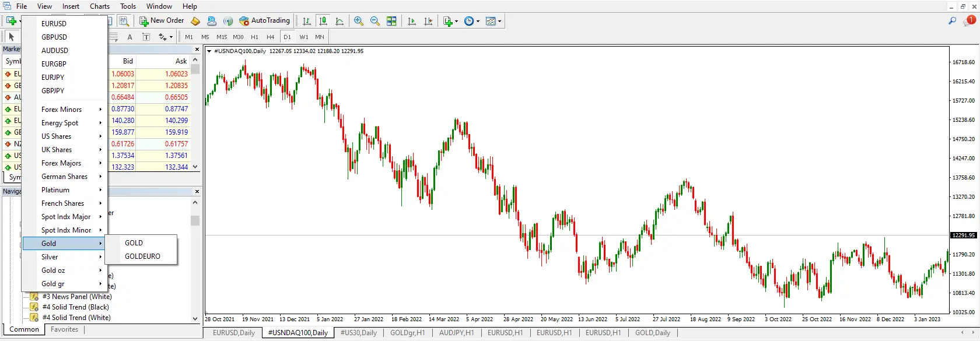Open the notifications alert icon

pos(970,20)
